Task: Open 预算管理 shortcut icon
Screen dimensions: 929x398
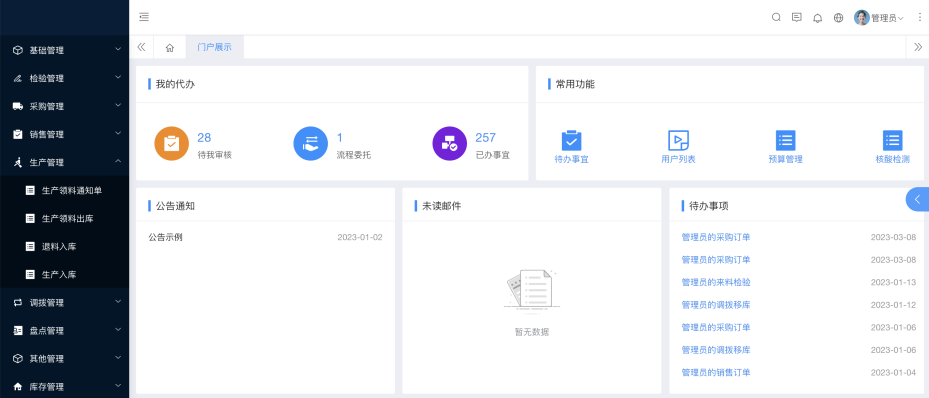Action: [x=786, y=140]
